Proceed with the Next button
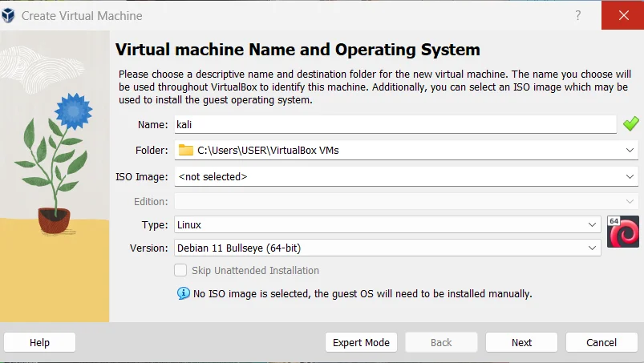The width and height of the screenshot is (644, 363). (521, 342)
